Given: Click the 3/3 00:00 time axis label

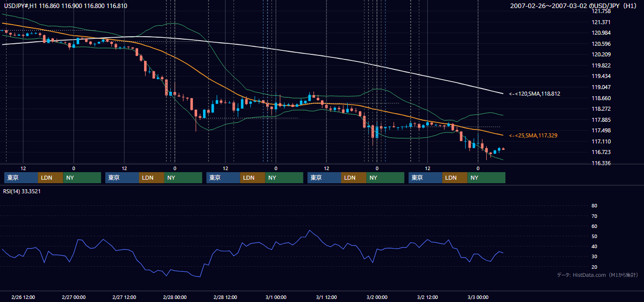Looking at the screenshot, I should click(x=478, y=297).
